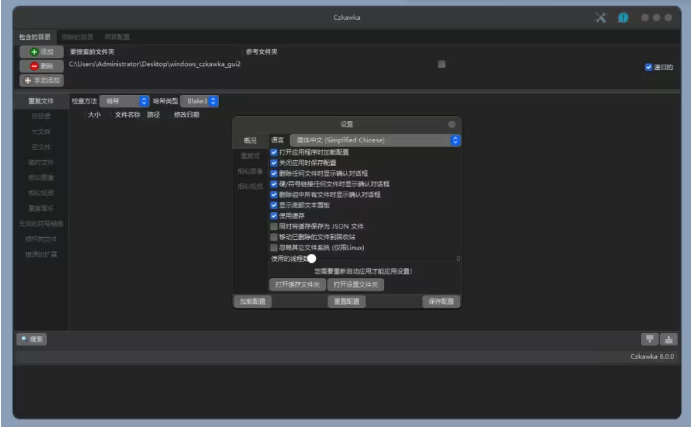Select Invalid Symlinks (无效的符号链接) in the sidebar
691x427 pixels.
pos(41,223)
